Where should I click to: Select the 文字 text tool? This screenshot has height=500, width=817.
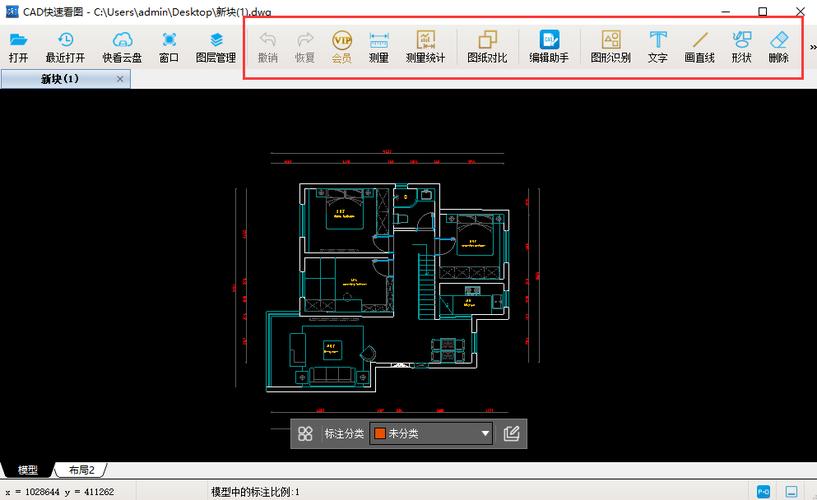[658, 46]
